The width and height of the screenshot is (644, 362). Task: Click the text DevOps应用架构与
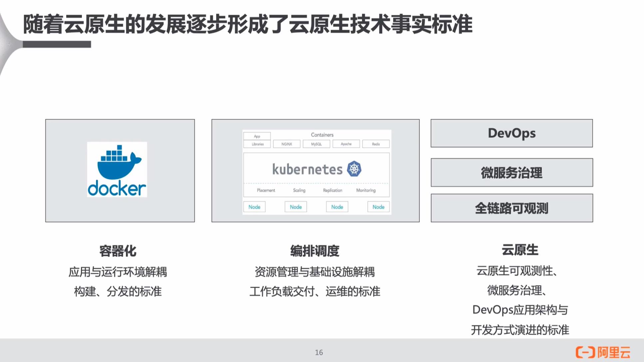tap(520, 310)
